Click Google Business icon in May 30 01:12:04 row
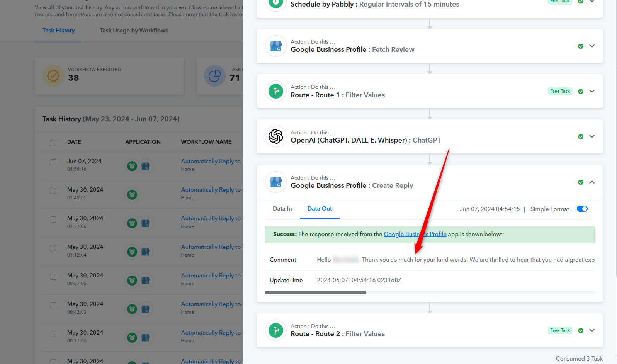 (x=145, y=252)
